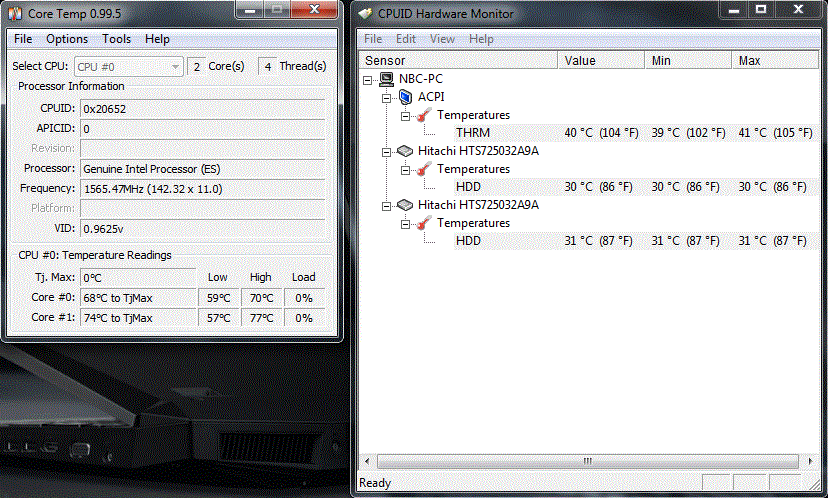Click the Core Temp title bar icon
The image size is (828, 498).
(x=16, y=13)
